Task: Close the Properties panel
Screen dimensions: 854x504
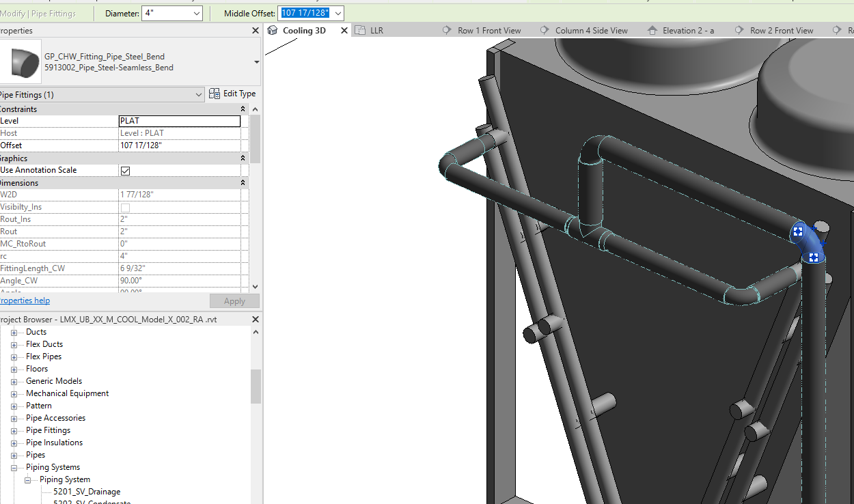Action: (256, 31)
